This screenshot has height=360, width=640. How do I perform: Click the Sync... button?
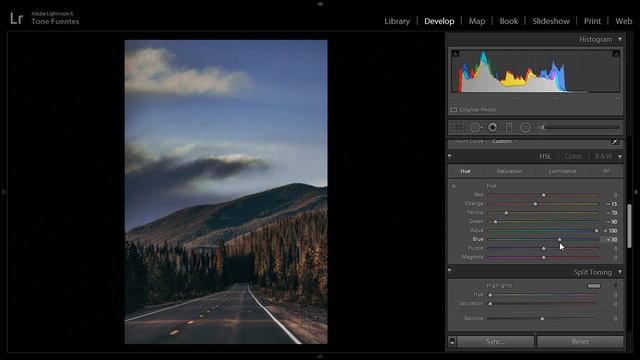(496, 341)
